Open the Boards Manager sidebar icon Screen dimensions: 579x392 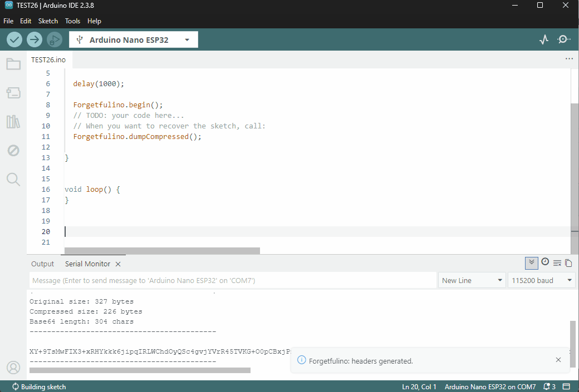pos(13,92)
